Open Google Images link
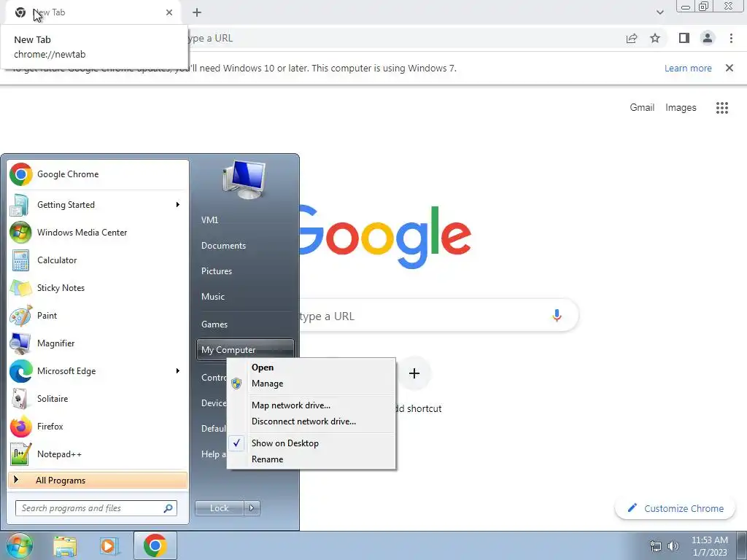 [x=681, y=108]
